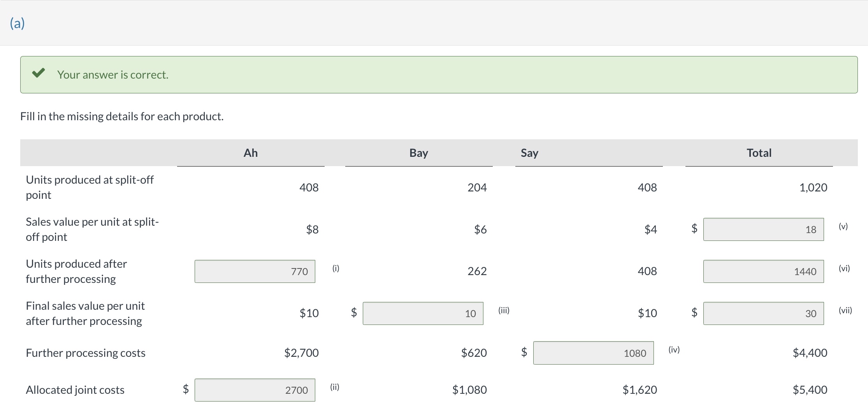This screenshot has height=414, width=868.
Task: Select the Total split-off sales value field
Action: (x=763, y=230)
